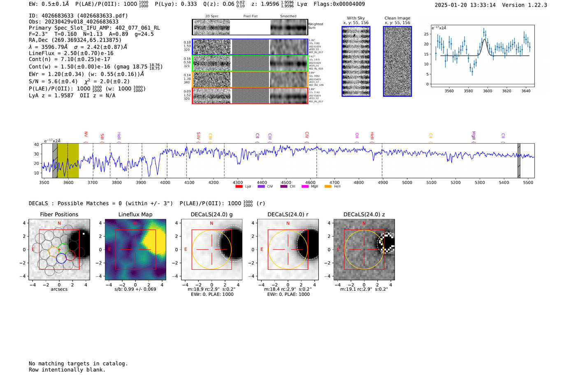
Task: Click the 'Primary Spec_Slot_IFU_AMP: 402_077_061_RL' line
Action: pos(95,28)
